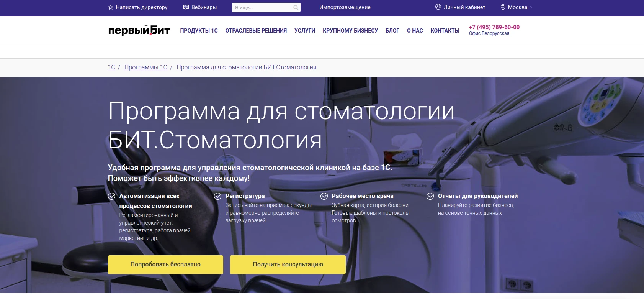Open the Крупному бизнесу menu
The height and width of the screenshot is (299, 644).
[x=350, y=31]
